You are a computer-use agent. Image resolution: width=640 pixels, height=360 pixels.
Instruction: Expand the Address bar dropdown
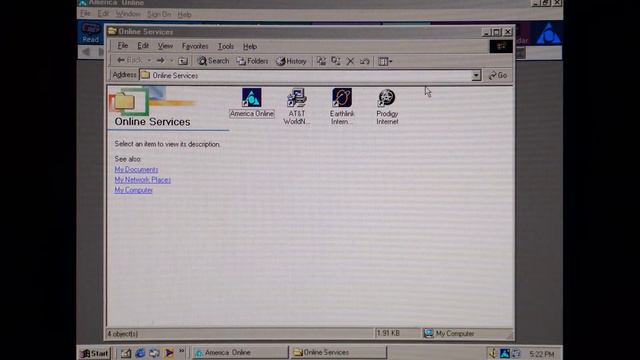point(476,76)
